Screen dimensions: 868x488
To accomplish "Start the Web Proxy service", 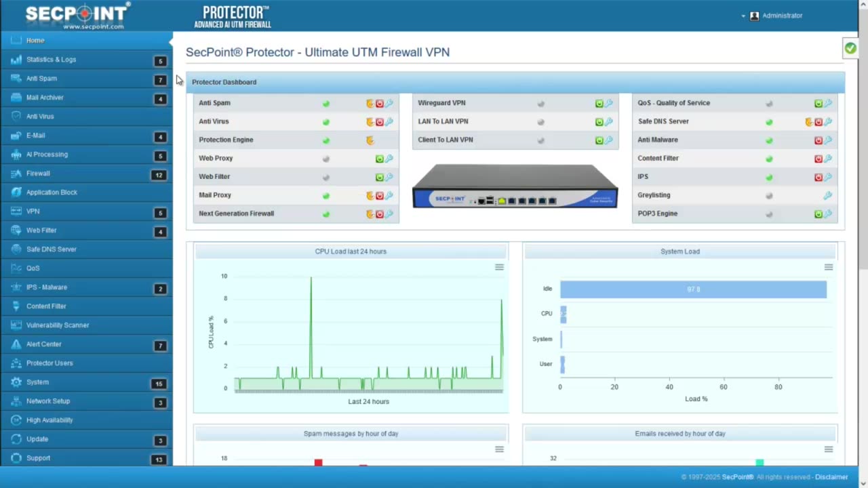I will click(380, 159).
